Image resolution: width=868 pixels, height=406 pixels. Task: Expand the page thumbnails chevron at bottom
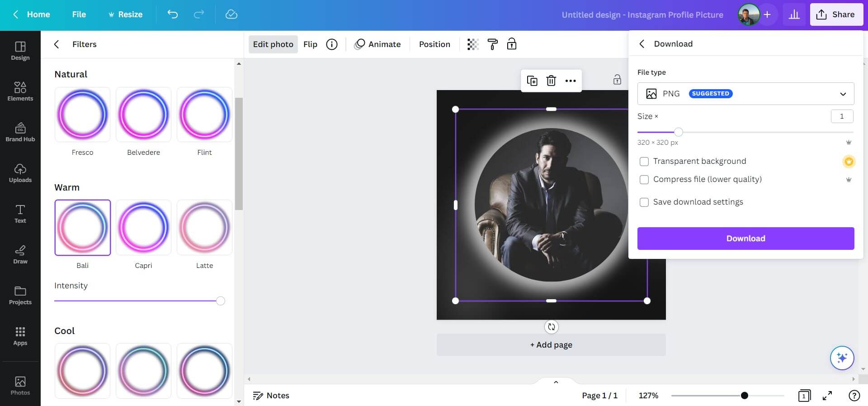click(556, 382)
